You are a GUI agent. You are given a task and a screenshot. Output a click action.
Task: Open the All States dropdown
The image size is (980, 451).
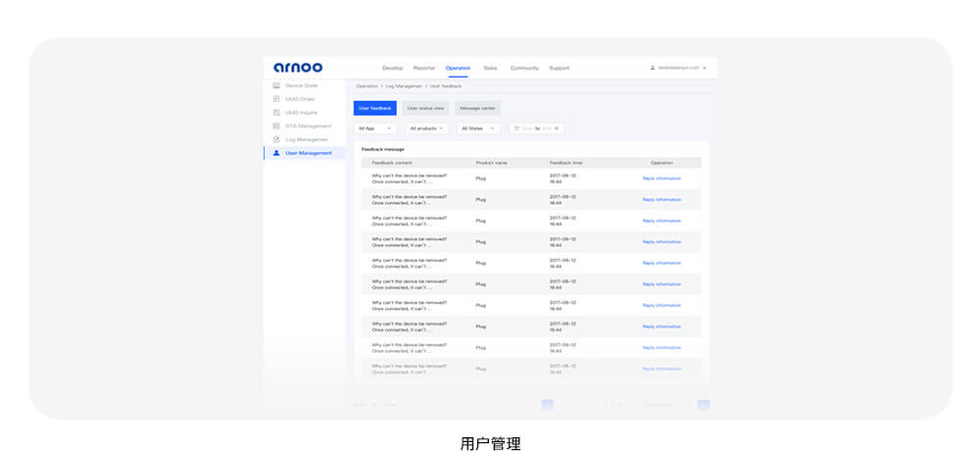click(x=479, y=128)
